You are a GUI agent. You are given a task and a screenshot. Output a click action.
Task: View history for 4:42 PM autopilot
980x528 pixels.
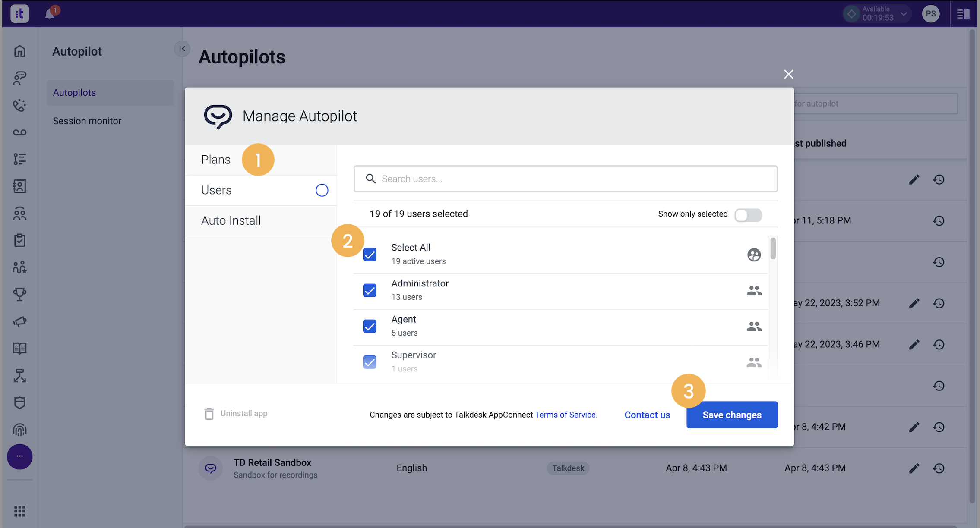tap(939, 427)
